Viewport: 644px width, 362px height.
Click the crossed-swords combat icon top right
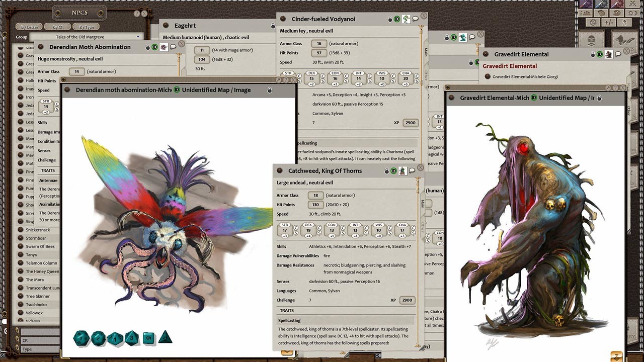(631, 5)
